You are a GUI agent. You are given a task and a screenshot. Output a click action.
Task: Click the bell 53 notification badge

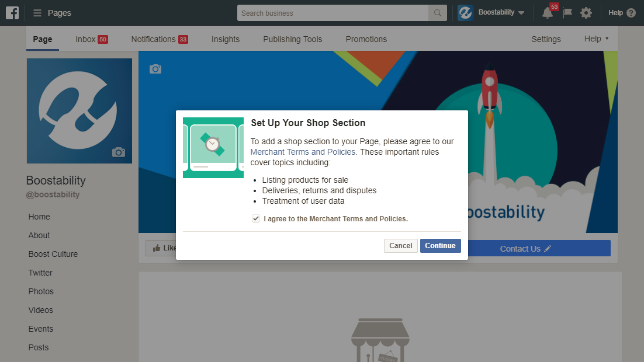point(555,6)
